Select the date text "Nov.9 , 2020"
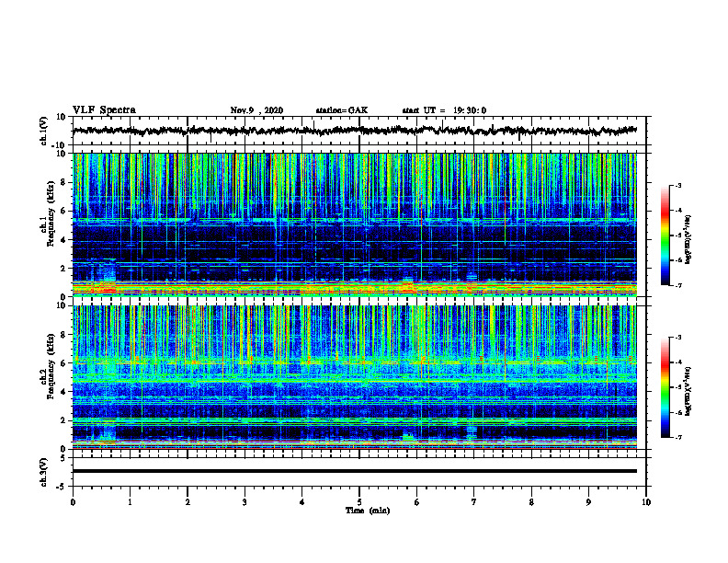Viewport: 728px width, 563px height. click(x=256, y=110)
